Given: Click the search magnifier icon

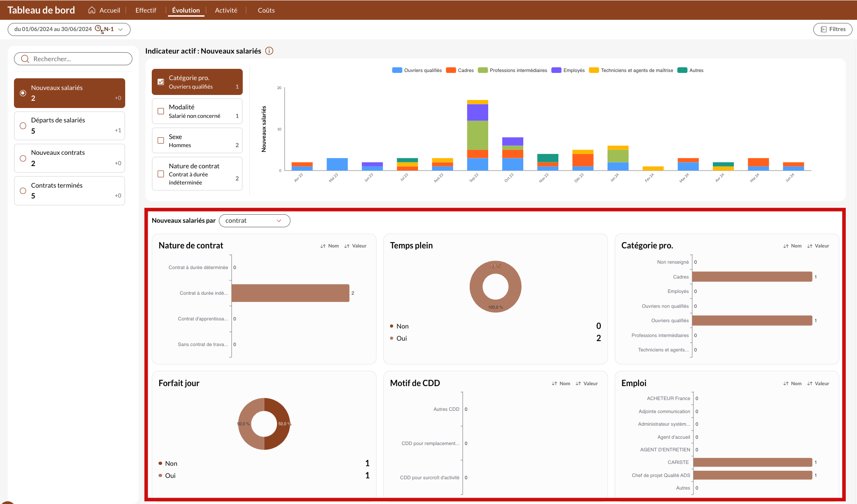Looking at the screenshot, I should [25, 59].
